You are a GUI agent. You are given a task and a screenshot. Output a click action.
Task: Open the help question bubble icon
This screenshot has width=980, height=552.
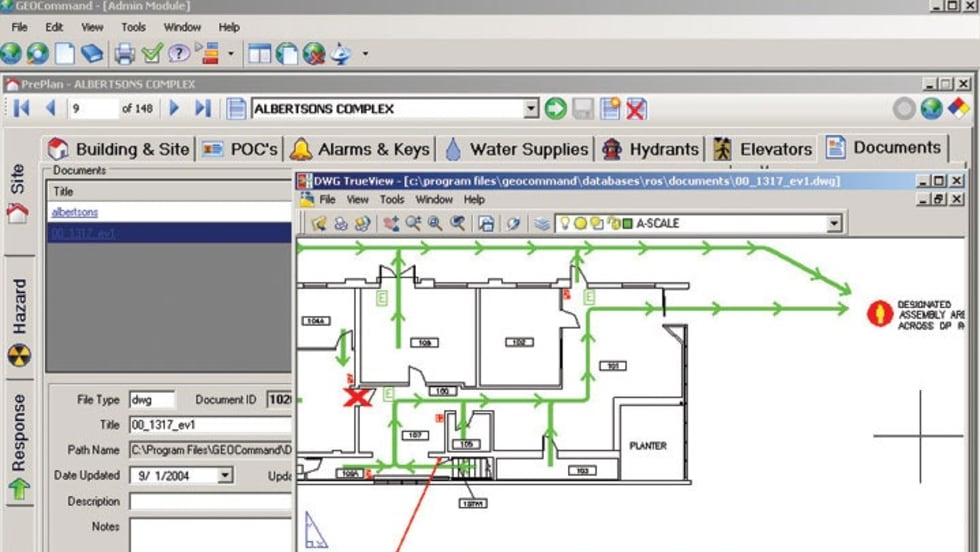(179, 53)
